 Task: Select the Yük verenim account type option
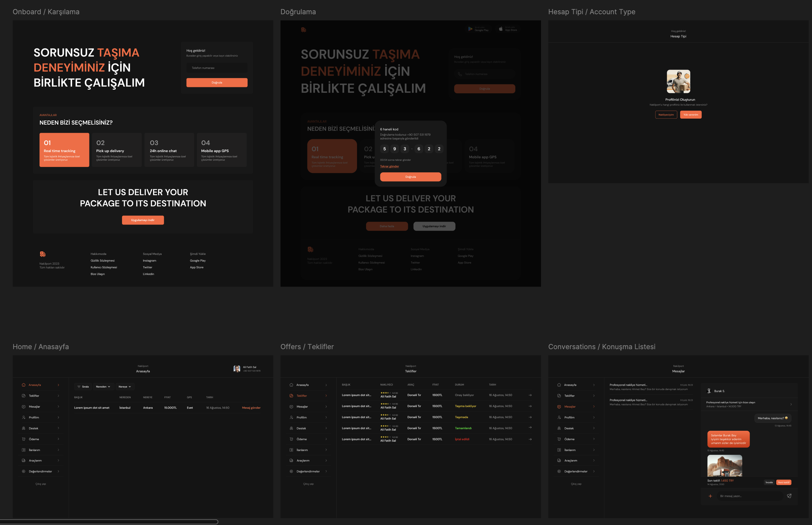click(x=691, y=114)
